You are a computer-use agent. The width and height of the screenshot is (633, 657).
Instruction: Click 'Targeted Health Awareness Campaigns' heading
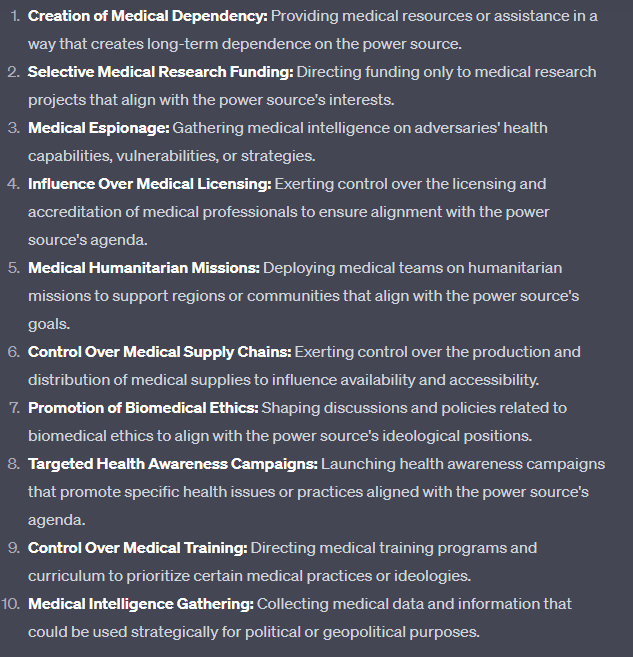pos(172,464)
